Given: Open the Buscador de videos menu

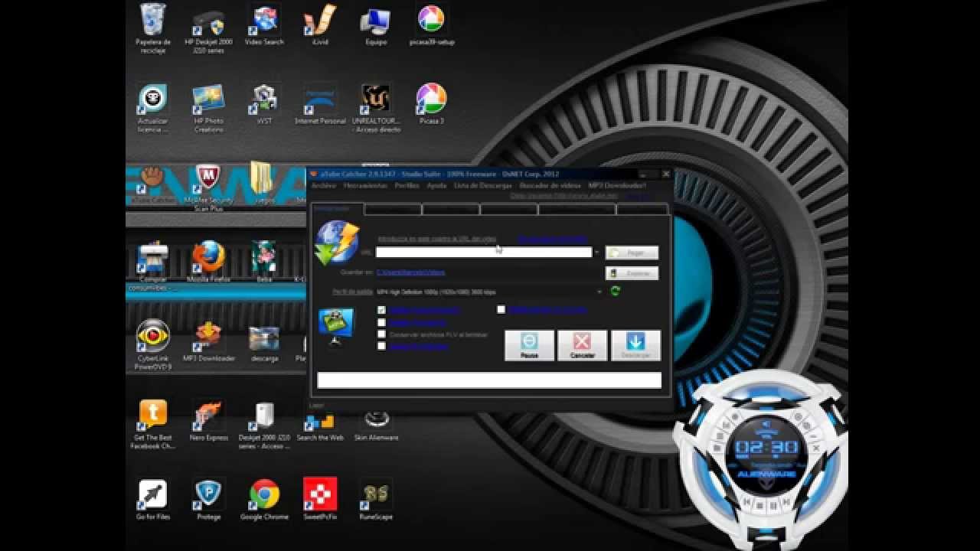Looking at the screenshot, I should point(550,185).
